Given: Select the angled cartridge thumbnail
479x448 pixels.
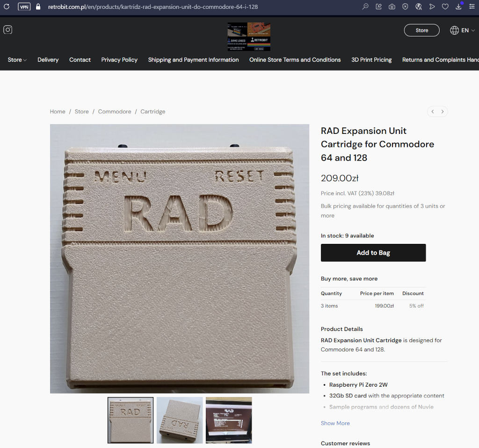Looking at the screenshot, I should pyautogui.click(x=180, y=420).
